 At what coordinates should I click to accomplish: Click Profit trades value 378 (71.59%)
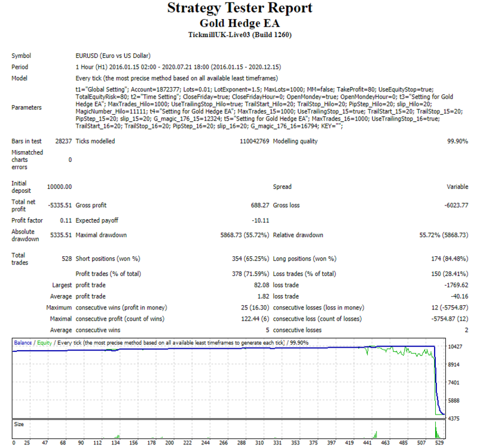click(250, 274)
